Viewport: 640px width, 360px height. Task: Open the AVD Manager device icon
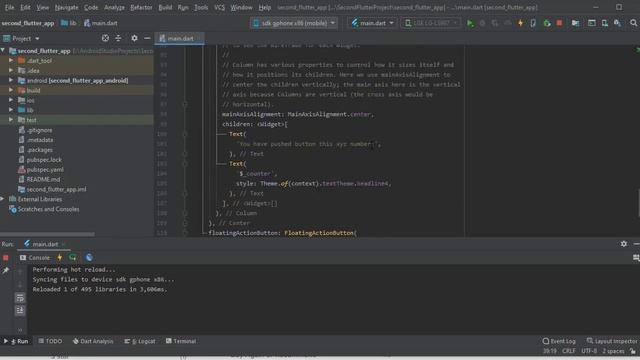(x=604, y=23)
